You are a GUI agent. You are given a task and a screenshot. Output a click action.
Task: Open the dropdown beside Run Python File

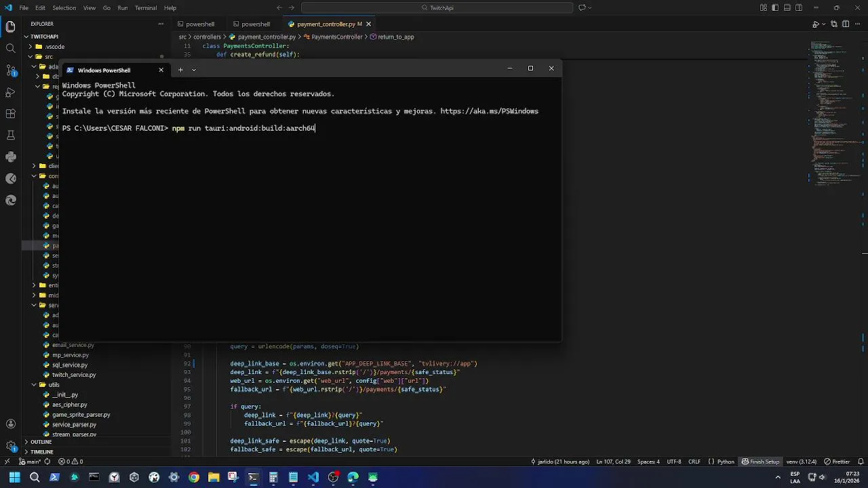tap(824, 24)
